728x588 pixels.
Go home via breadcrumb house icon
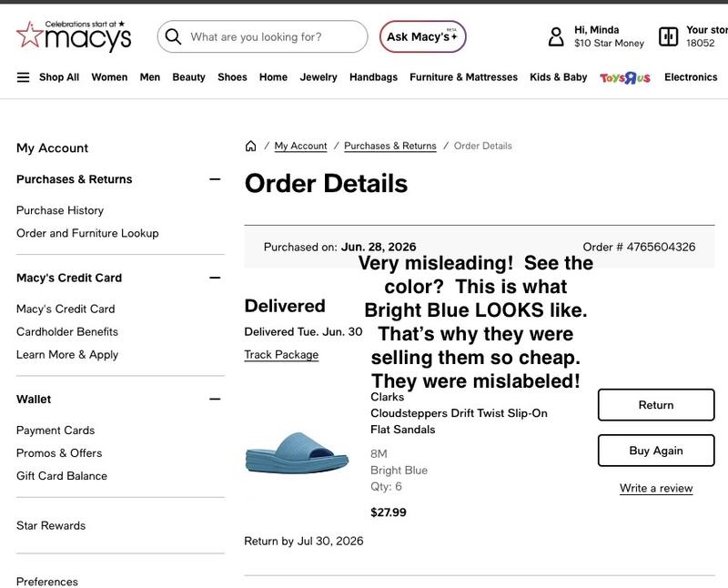point(251,146)
